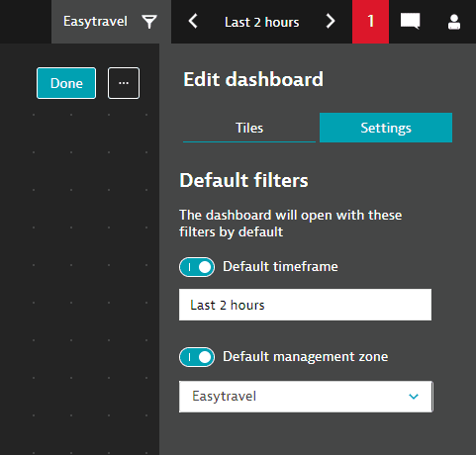Screen dimensions: 476x455
Task: Click the Easytravel label in the top bar
Action: point(95,22)
